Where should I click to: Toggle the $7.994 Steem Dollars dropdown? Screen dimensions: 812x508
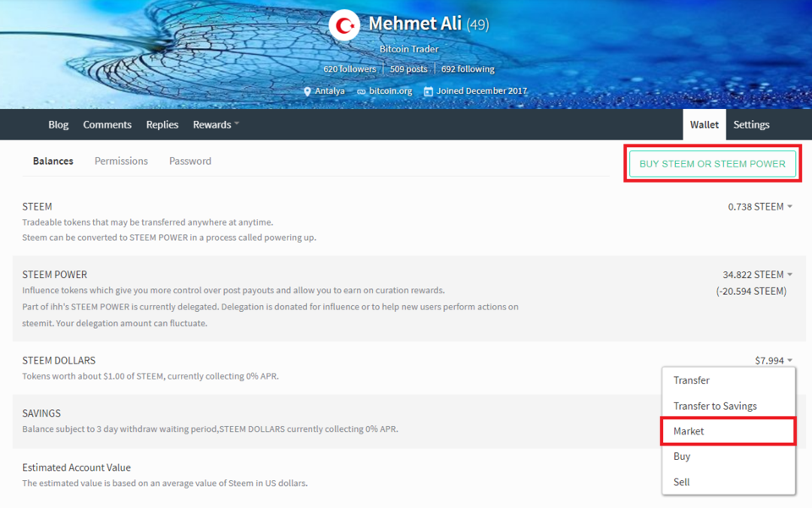tap(773, 361)
